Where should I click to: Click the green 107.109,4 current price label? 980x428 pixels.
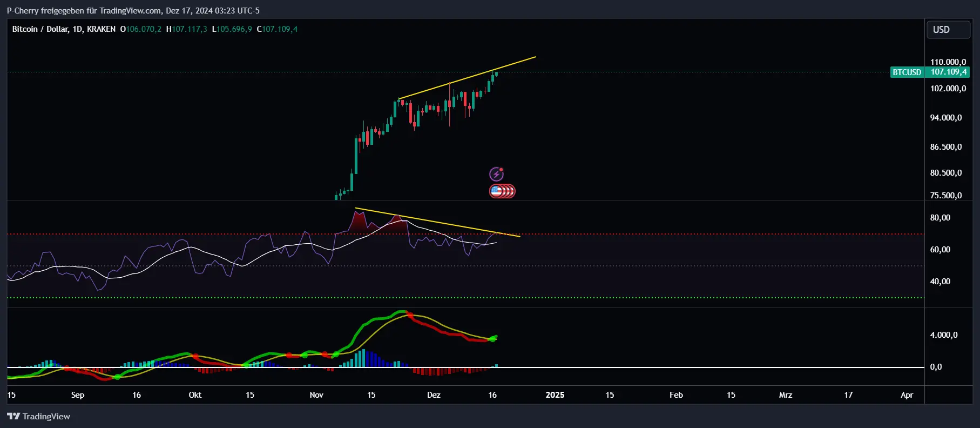coord(948,72)
